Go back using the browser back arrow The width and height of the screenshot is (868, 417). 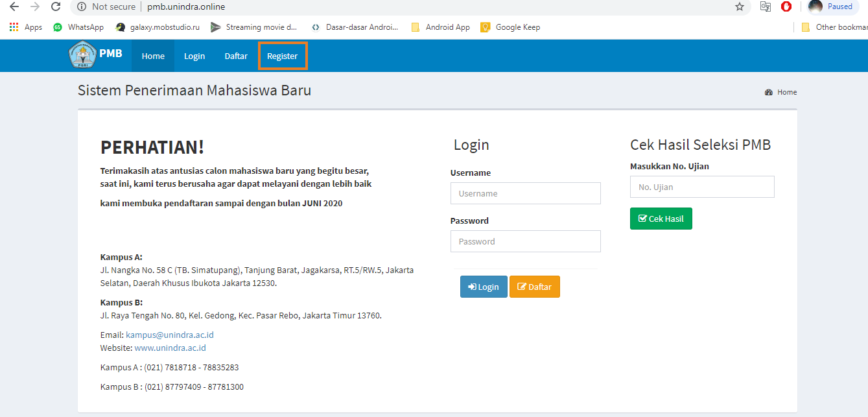[x=14, y=7]
